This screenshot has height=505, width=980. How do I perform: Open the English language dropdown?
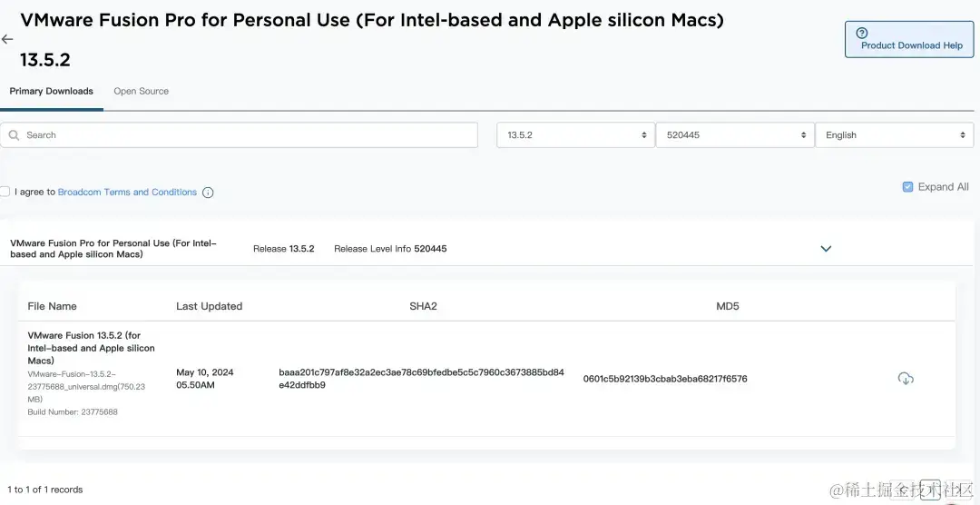point(894,135)
